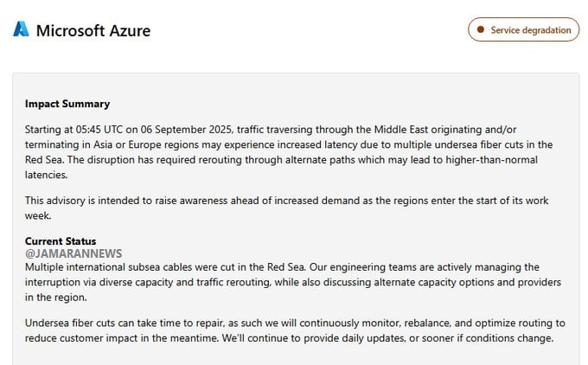The height and width of the screenshot is (365, 588).
Task: Open the Service degradation status badge
Action: [523, 29]
